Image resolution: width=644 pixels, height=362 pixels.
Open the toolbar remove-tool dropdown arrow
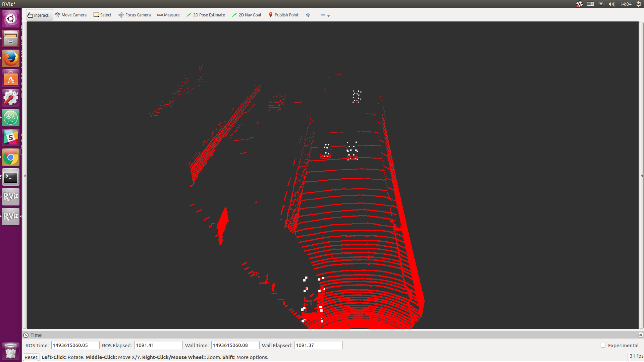pos(329,16)
